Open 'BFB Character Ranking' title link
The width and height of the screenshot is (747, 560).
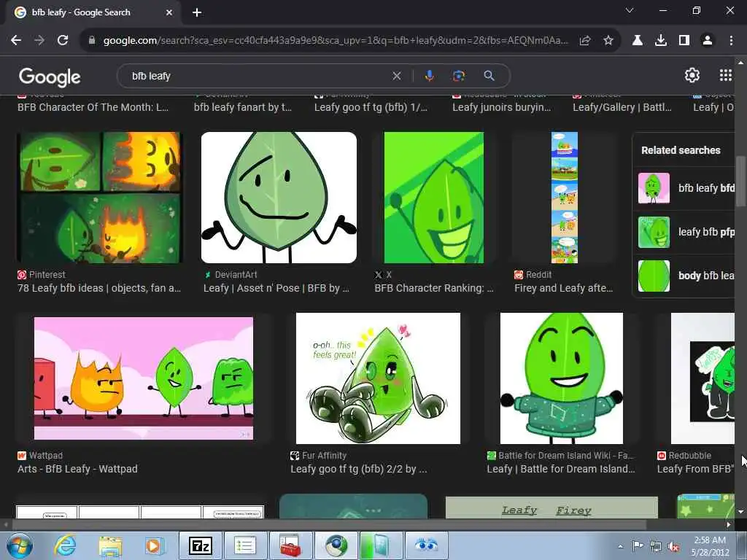(434, 288)
